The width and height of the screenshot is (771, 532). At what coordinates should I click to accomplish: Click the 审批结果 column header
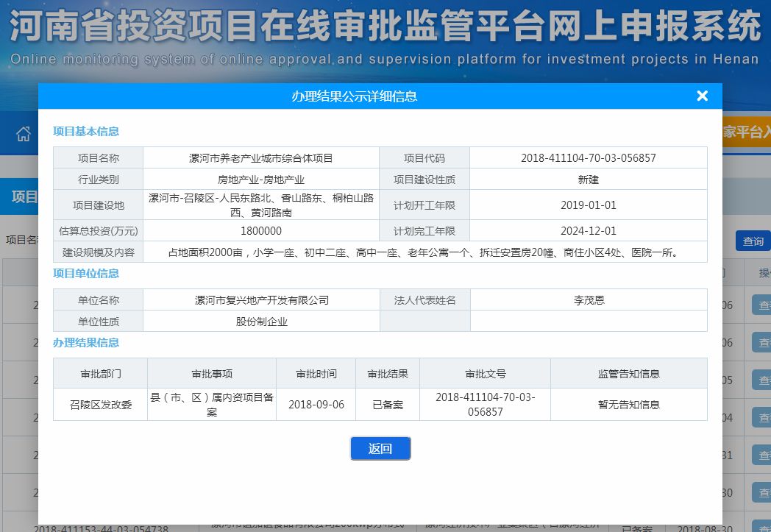[x=388, y=374]
